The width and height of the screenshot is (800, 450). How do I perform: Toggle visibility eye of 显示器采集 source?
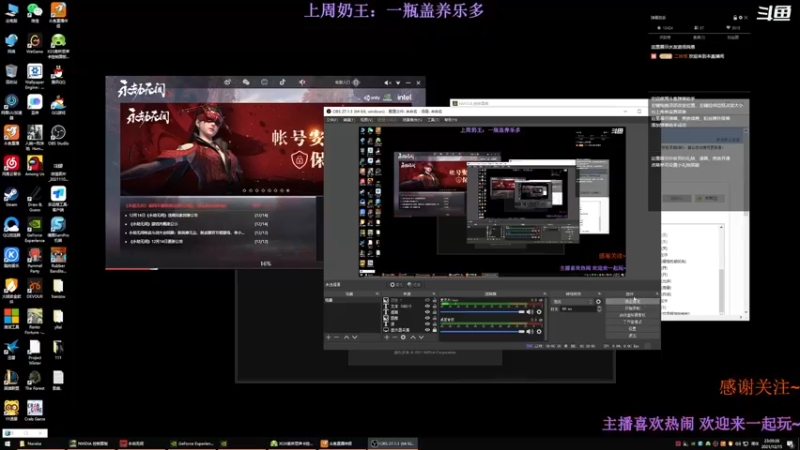tap(428, 330)
